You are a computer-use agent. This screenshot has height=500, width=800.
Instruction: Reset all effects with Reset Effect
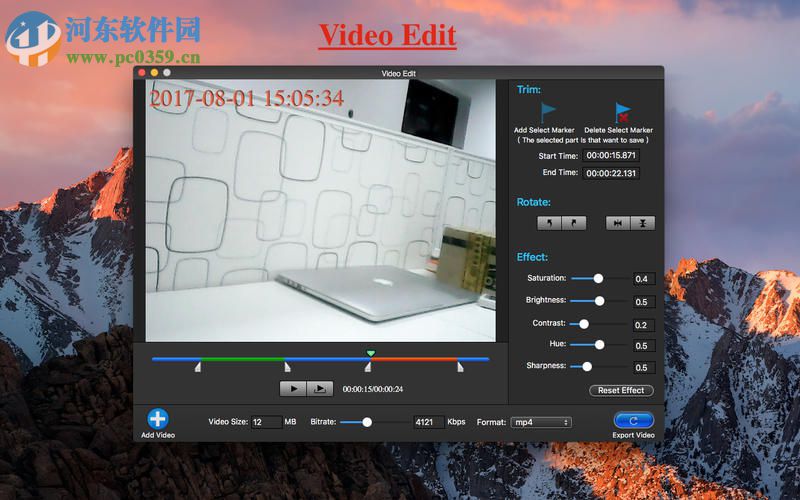(621, 390)
